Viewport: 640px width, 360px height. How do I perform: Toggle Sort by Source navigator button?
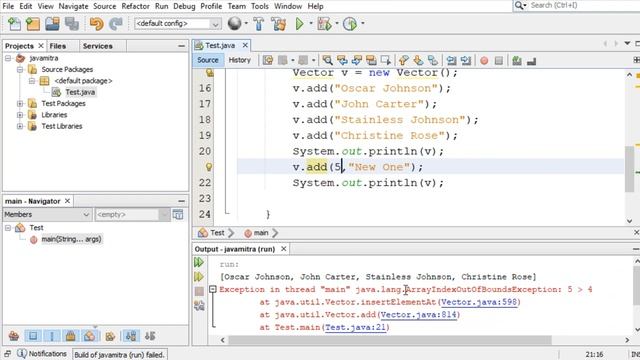[150, 336]
